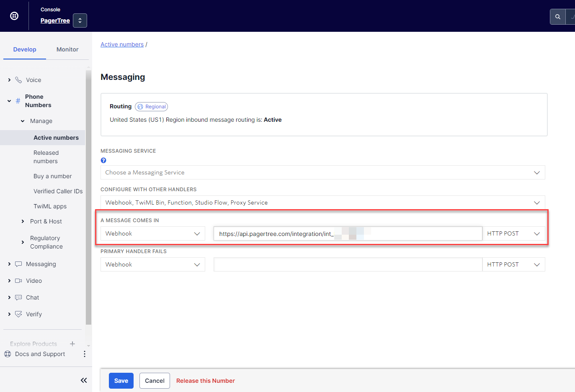Click the plus icon beside Explore Products

tap(72, 344)
